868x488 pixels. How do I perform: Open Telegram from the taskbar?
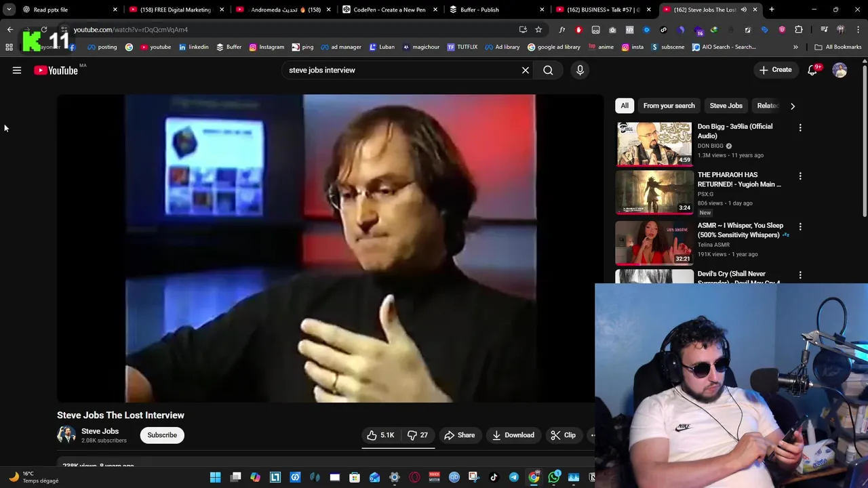point(513,477)
